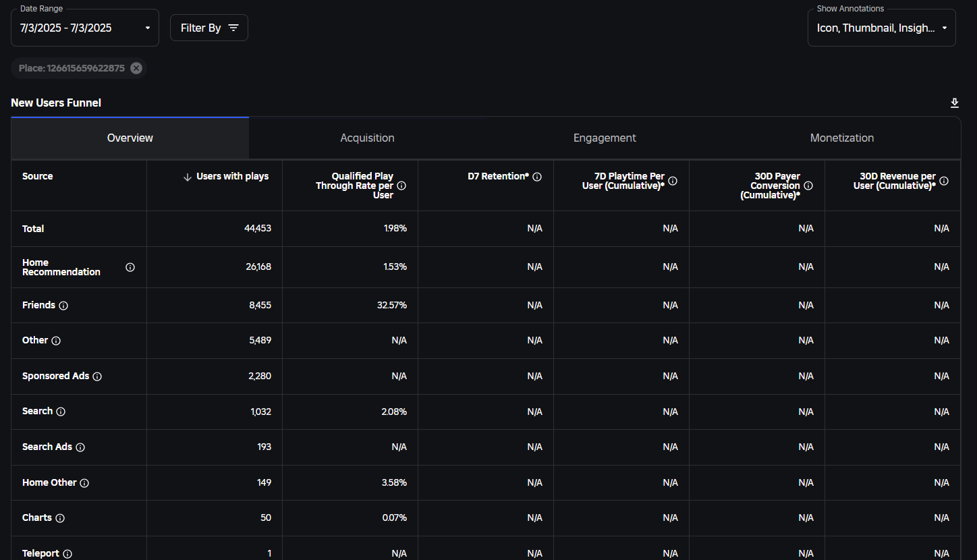Open the Monetization tab
This screenshot has width=977, height=560.
click(x=841, y=138)
